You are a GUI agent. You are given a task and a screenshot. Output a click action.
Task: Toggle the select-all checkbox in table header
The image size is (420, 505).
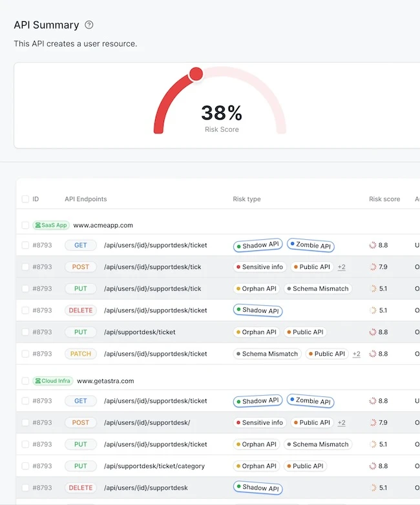tap(25, 199)
